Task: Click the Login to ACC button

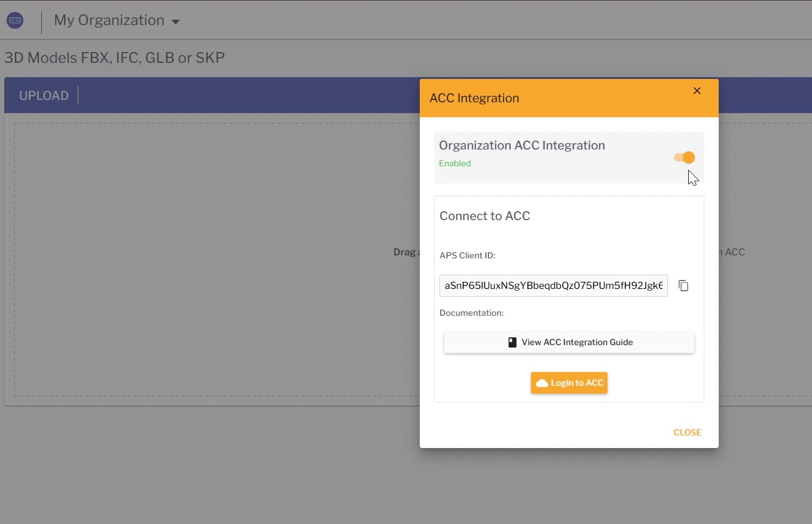Action: [569, 383]
